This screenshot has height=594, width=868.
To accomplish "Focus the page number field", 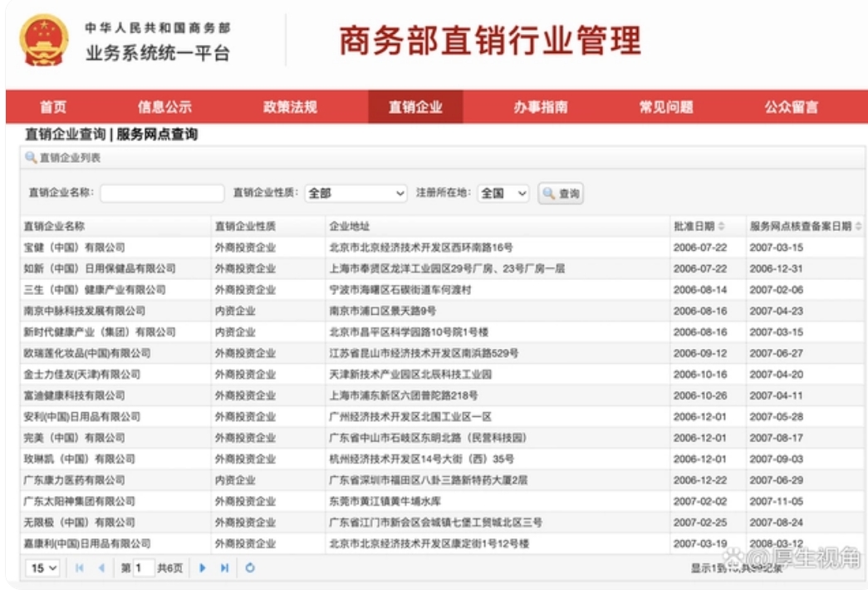I will click(144, 568).
